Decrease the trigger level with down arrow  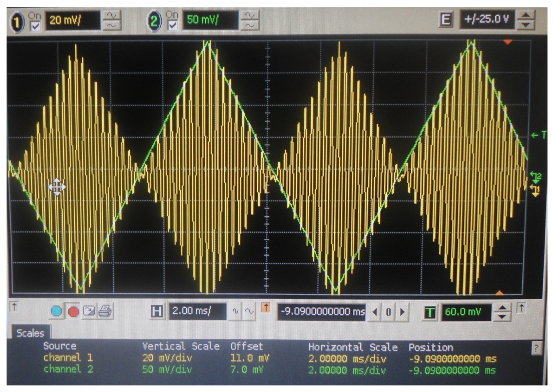(x=501, y=317)
